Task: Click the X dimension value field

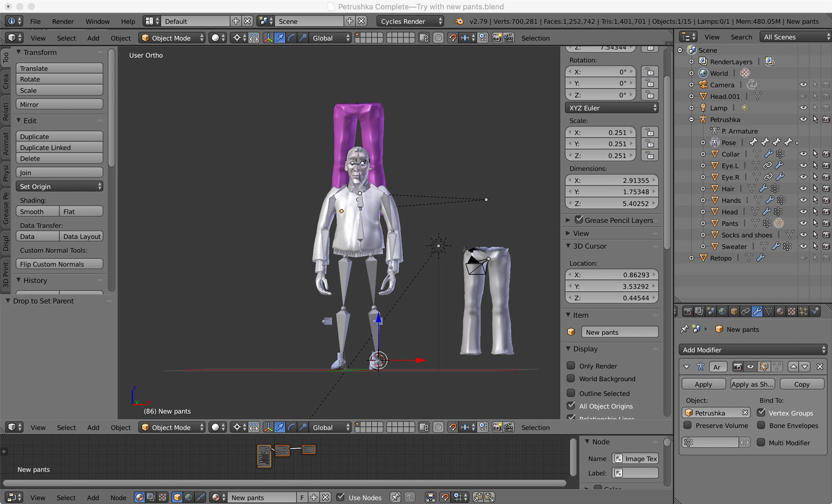Action: [x=611, y=180]
